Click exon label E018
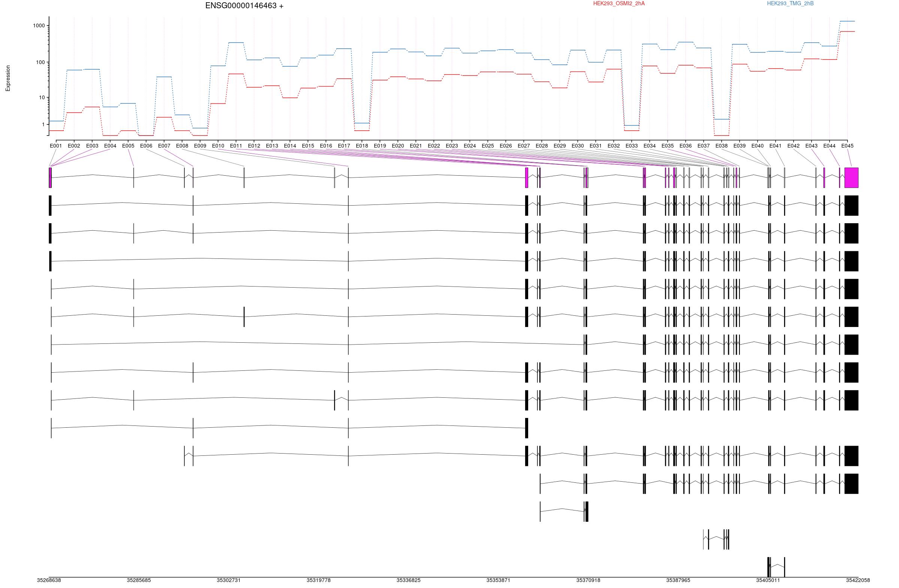 362,146
